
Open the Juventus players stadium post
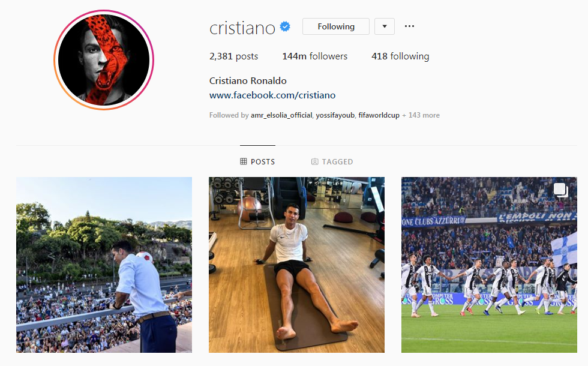tap(489, 265)
